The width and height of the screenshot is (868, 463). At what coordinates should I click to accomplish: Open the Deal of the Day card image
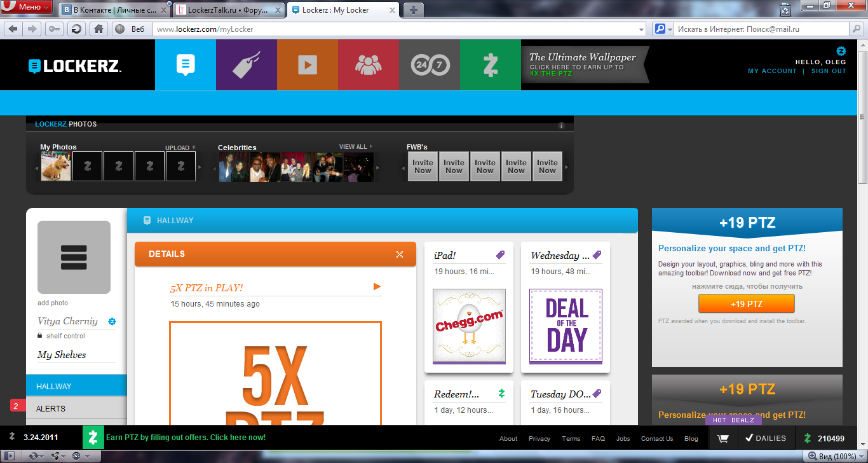point(566,326)
